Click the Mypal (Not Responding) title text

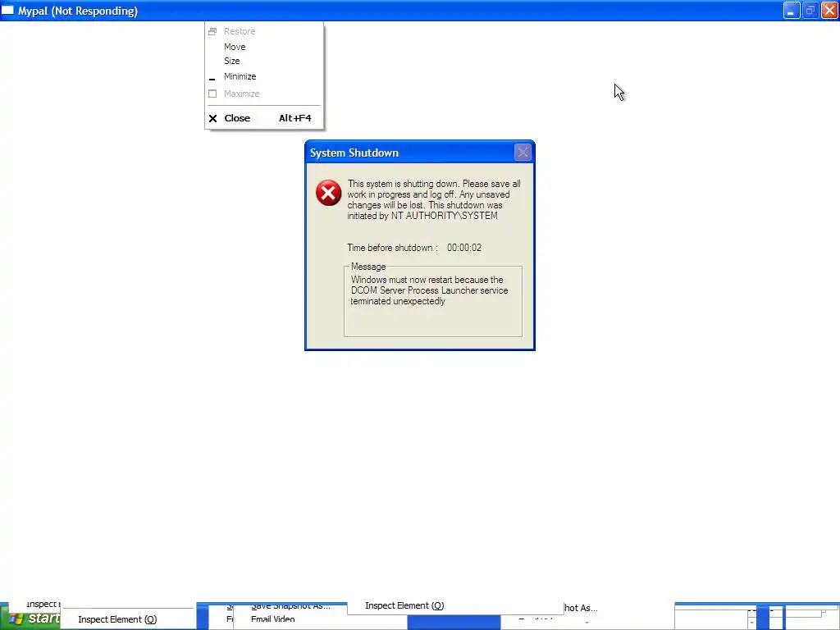(78, 11)
